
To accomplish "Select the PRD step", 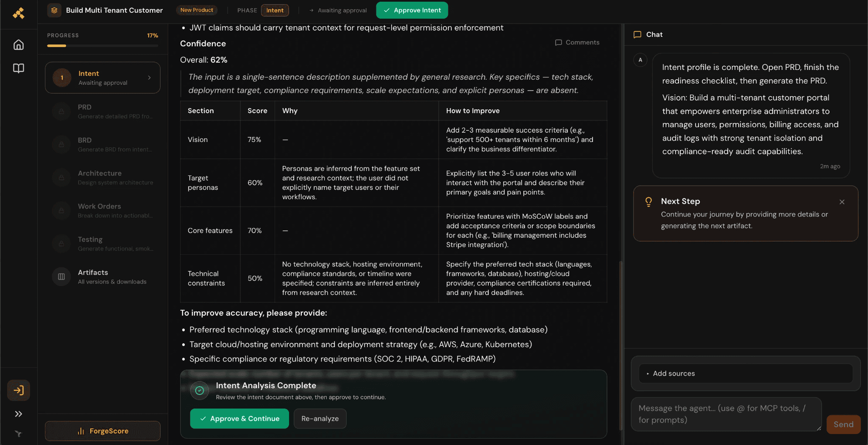I will pos(103,111).
